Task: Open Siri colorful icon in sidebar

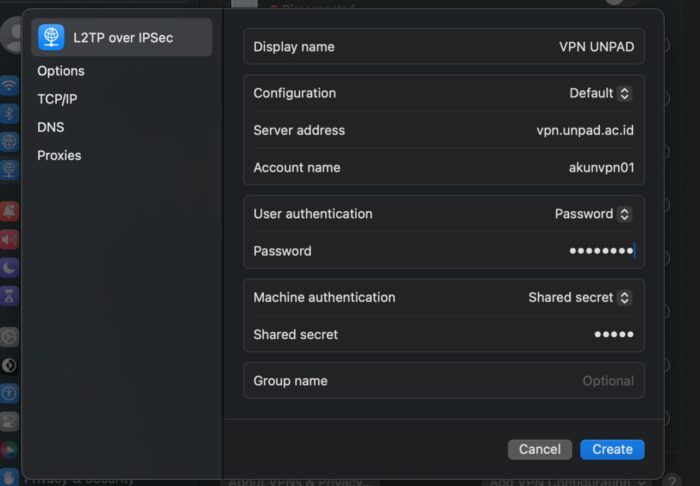Action: tap(9, 450)
